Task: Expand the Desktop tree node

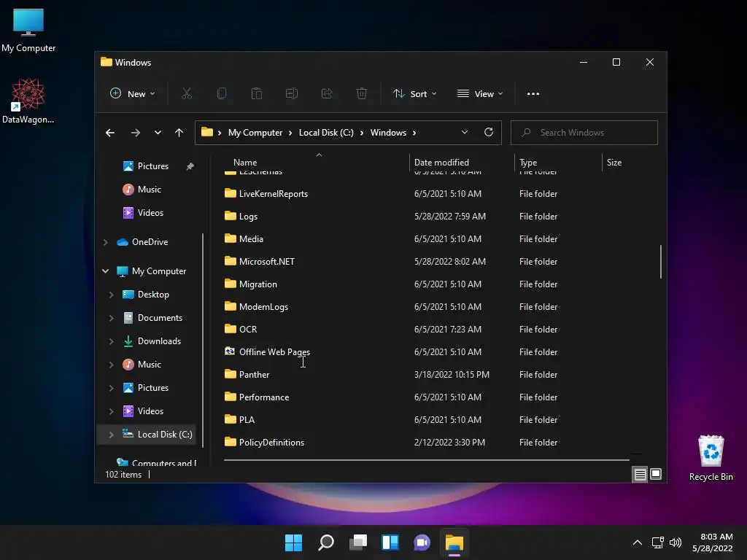Action: pyautogui.click(x=111, y=295)
